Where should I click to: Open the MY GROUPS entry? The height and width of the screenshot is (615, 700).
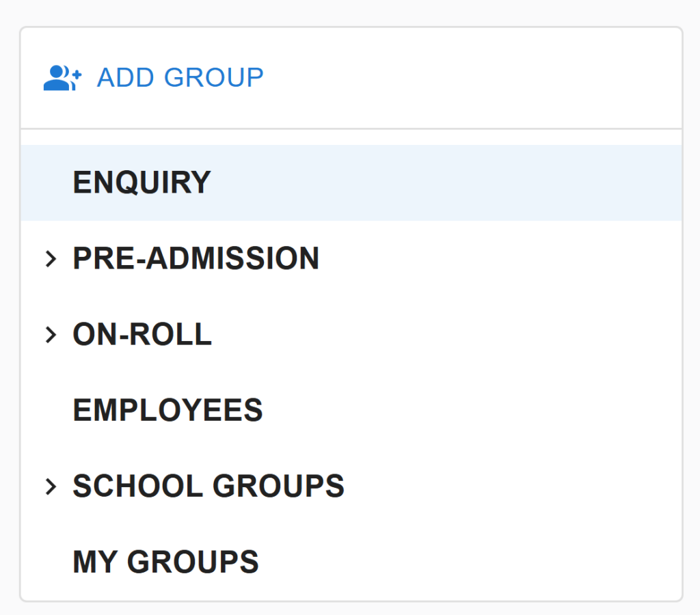coord(165,562)
